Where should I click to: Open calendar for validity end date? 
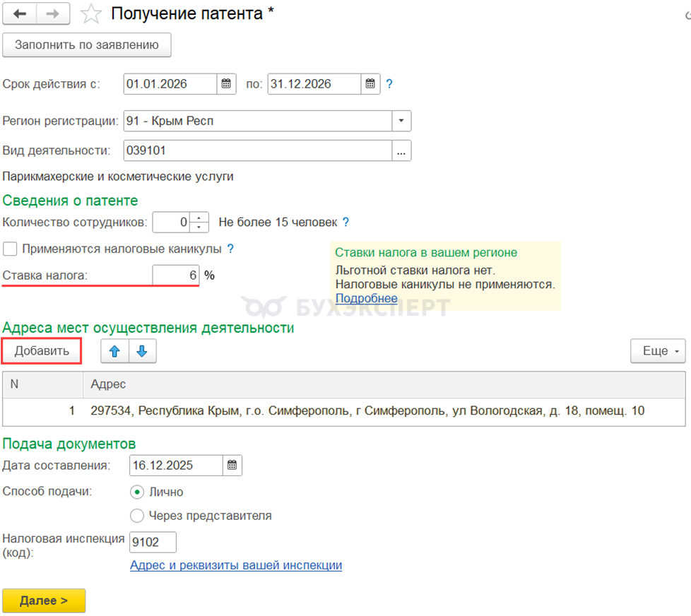pos(370,83)
